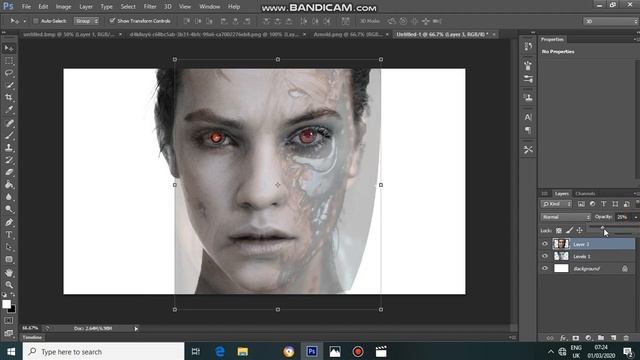Select the Rectangle shape tool
The image size is (640, 360).
[9, 259]
